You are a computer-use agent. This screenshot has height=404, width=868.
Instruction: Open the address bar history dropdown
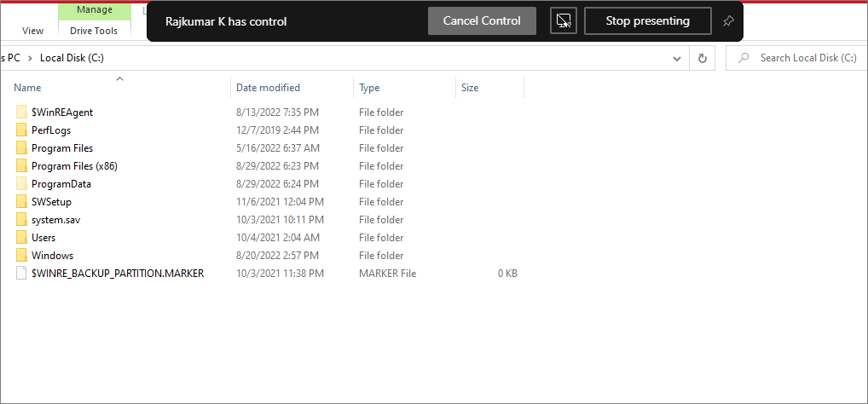coord(677,58)
